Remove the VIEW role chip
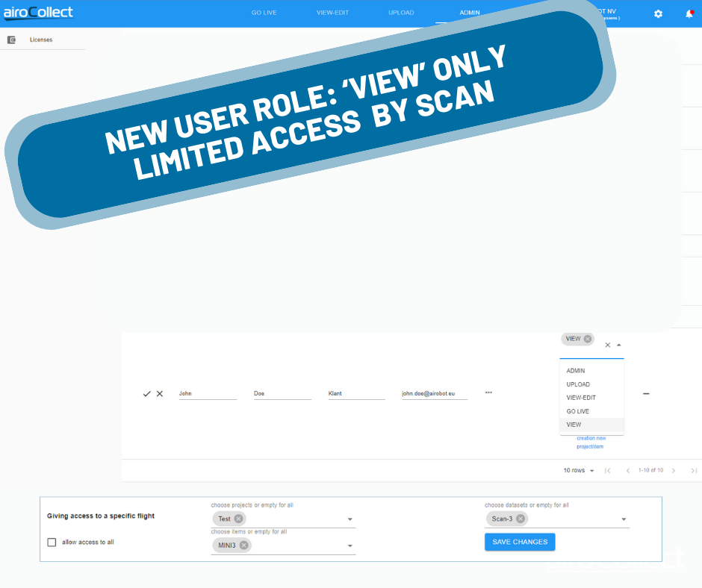The image size is (702, 588). coord(588,339)
